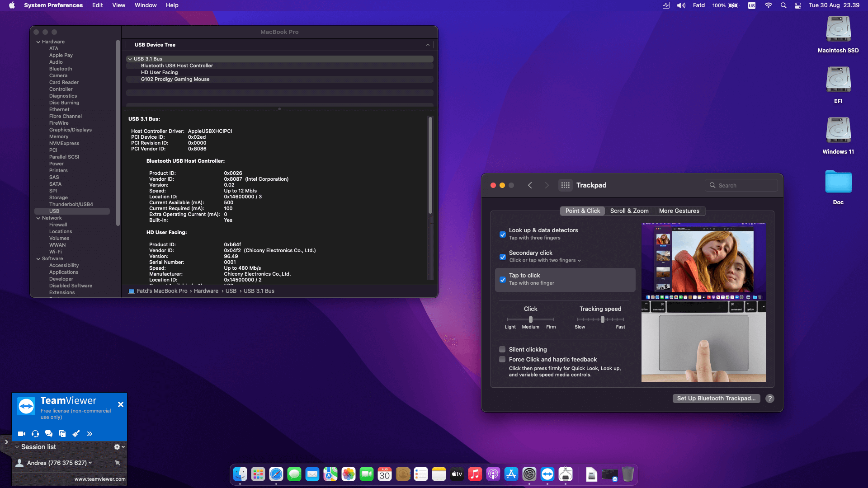Viewport: 868px width, 488px height.
Task: Click the Tracking speed slider handle
Action: click(602, 319)
